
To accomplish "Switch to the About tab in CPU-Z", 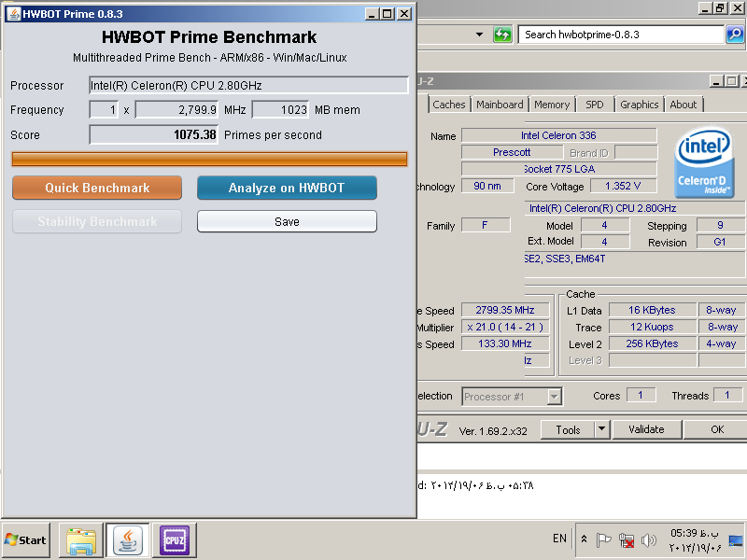I will pyautogui.click(x=684, y=105).
